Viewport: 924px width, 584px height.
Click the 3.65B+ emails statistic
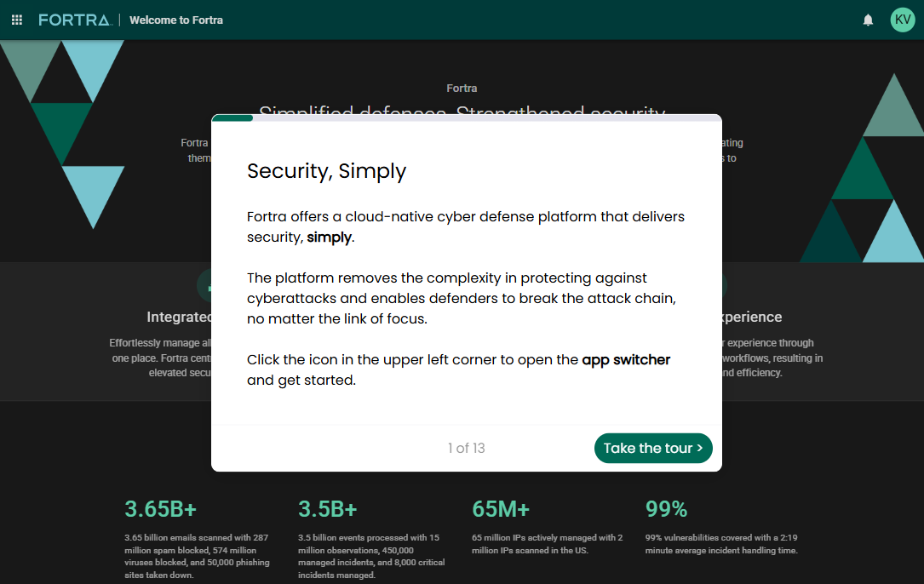tap(161, 509)
